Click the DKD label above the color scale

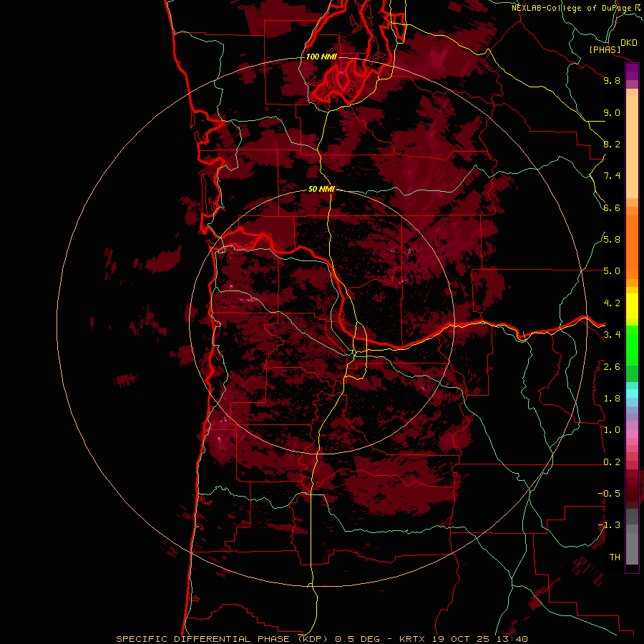(629, 43)
